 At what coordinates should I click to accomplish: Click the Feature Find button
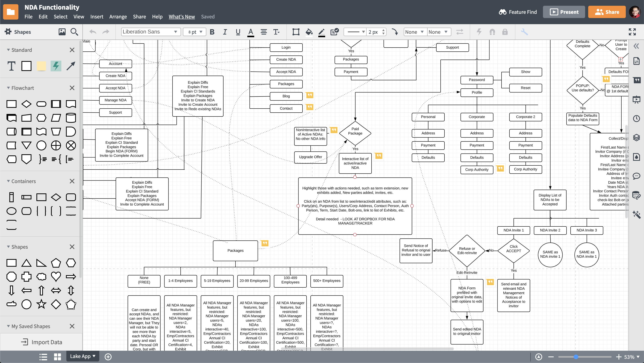tap(518, 12)
